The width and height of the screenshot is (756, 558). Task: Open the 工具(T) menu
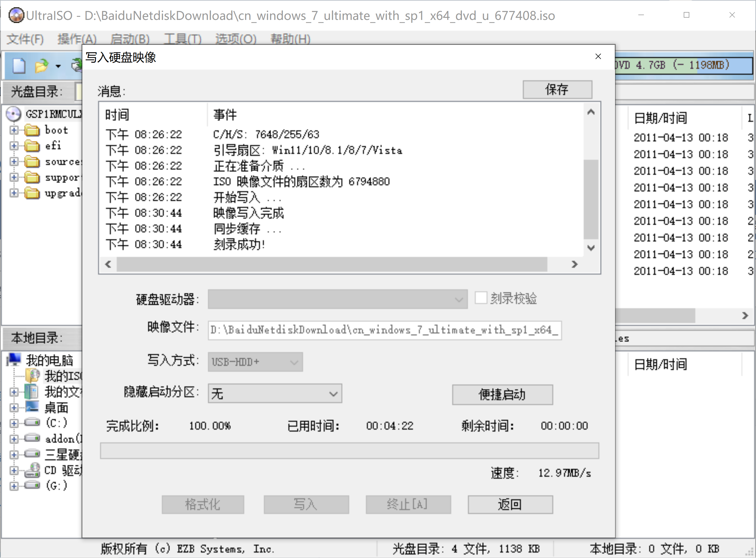tap(183, 39)
